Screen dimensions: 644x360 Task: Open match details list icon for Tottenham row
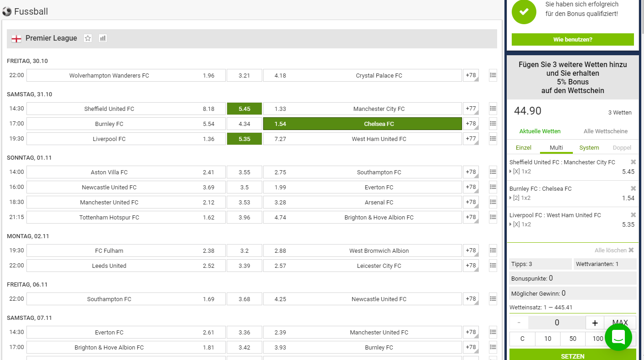coord(493,217)
